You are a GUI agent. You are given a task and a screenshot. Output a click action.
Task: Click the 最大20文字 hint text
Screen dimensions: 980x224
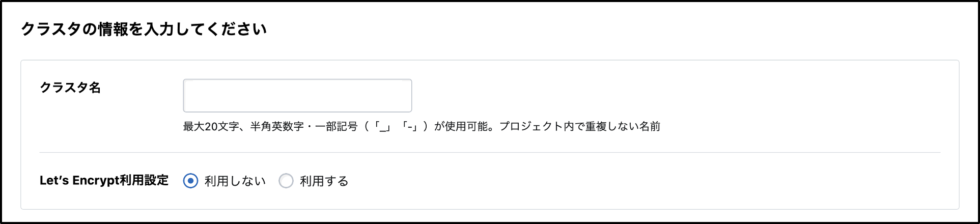pos(211,126)
